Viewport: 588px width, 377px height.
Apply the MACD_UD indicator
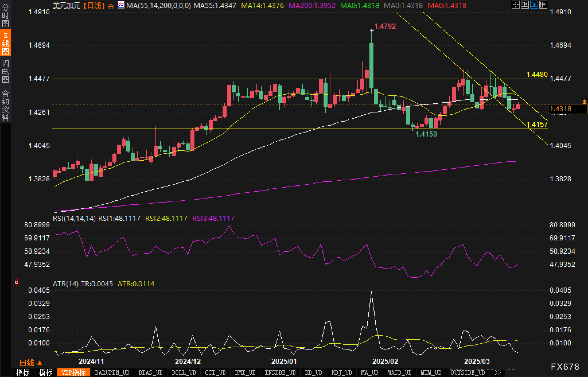click(x=399, y=372)
